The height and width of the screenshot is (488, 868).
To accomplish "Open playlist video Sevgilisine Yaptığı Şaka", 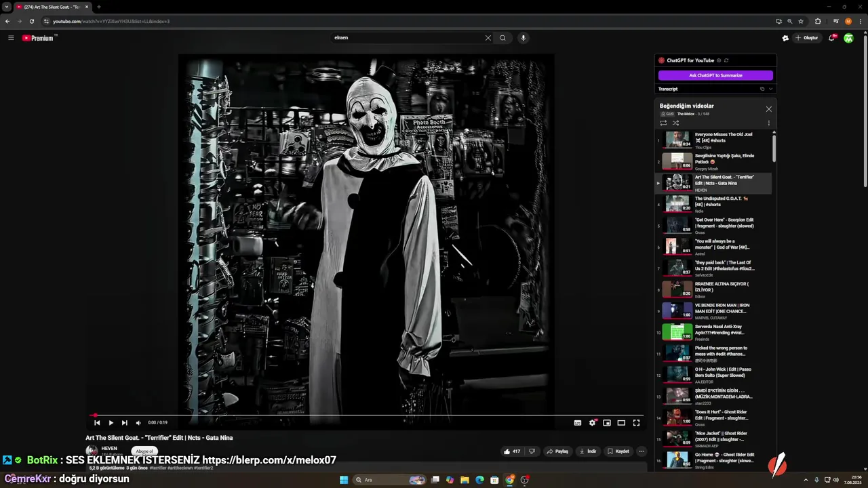I will coord(713,162).
